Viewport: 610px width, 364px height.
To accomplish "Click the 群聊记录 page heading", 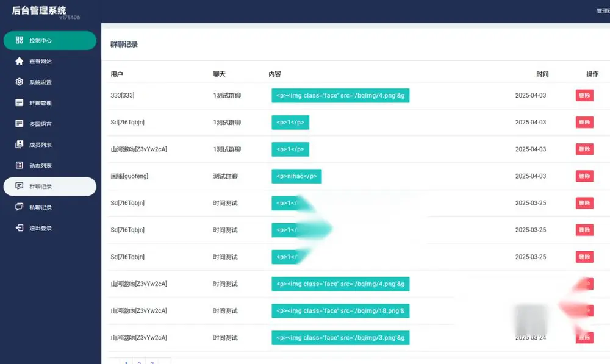I will tap(124, 45).
